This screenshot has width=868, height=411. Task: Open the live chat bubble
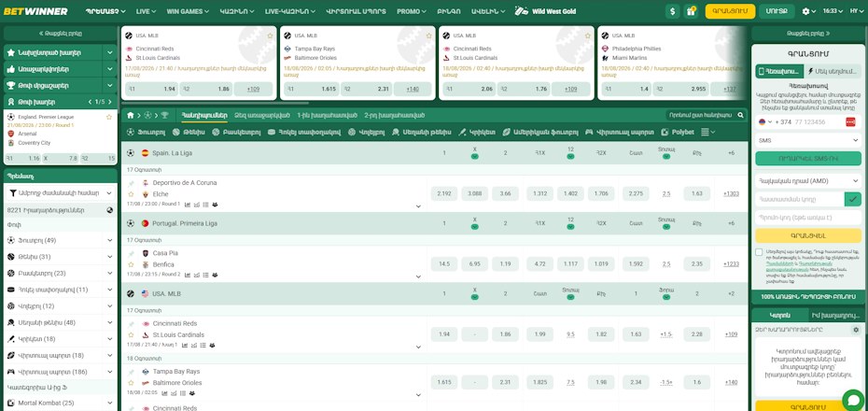click(853, 400)
